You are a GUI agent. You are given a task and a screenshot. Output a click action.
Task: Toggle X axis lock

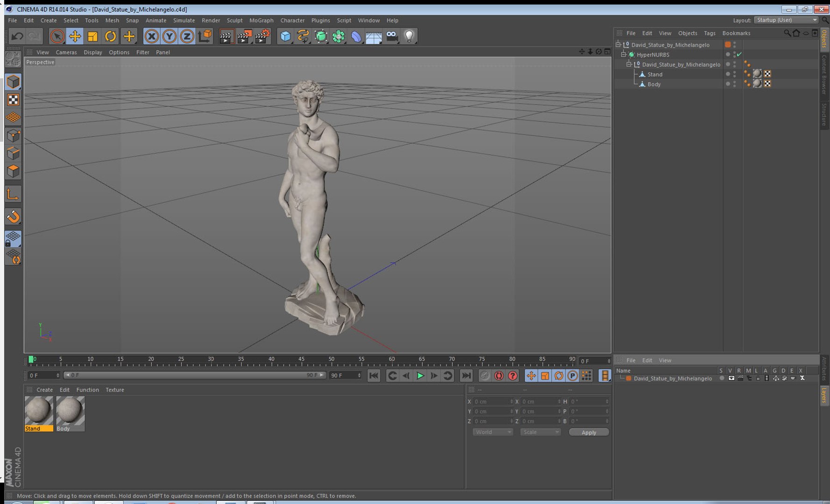151,36
